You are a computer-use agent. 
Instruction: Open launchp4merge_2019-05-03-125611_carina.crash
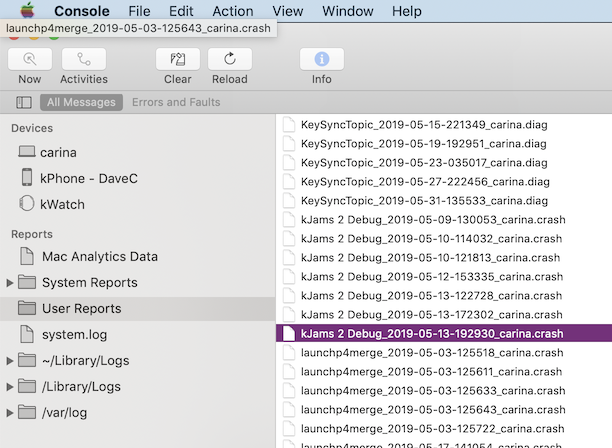point(431,372)
